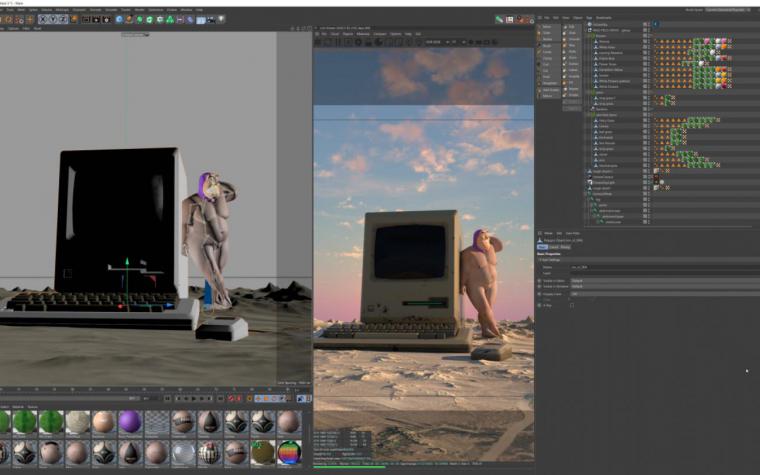760x475 pixels.
Task: Open Object Manager File menu
Action: coord(547,18)
